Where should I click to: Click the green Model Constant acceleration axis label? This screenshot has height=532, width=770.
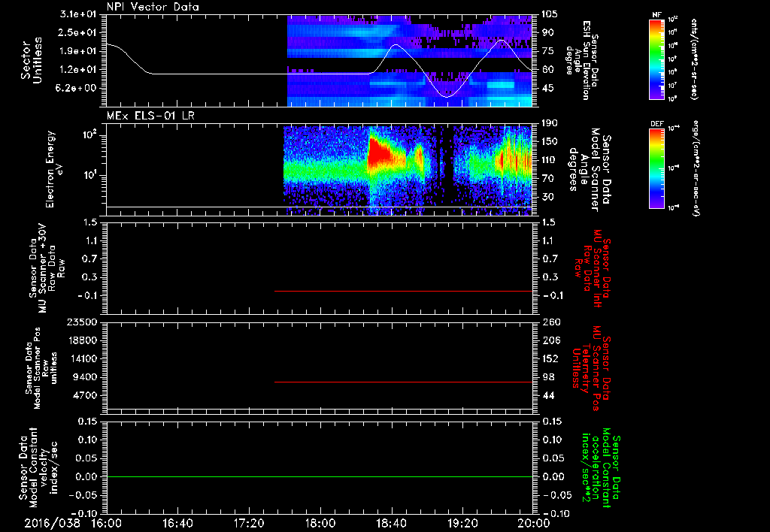(600, 467)
